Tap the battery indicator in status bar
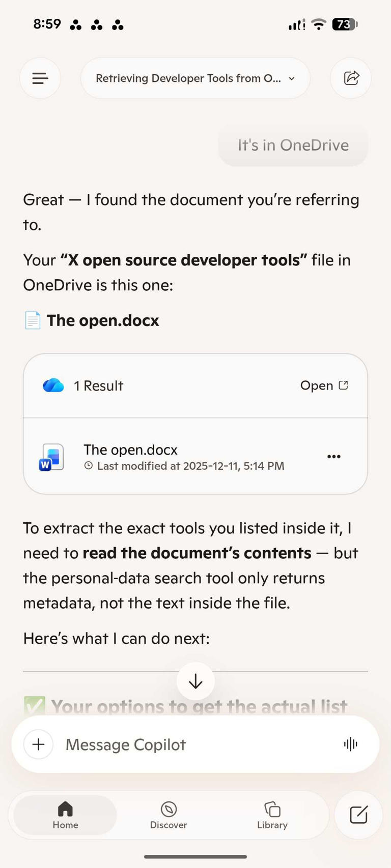This screenshot has width=391, height=868. click(x=345, y=24)
